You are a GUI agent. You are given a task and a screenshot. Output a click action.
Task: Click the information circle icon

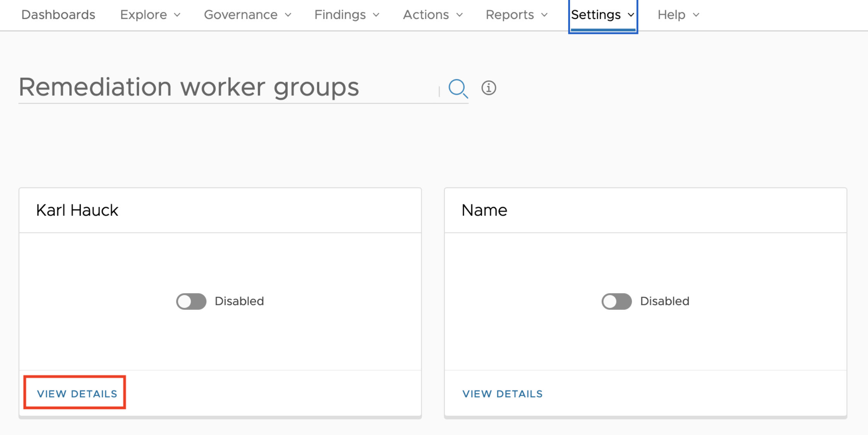point(488,88)
